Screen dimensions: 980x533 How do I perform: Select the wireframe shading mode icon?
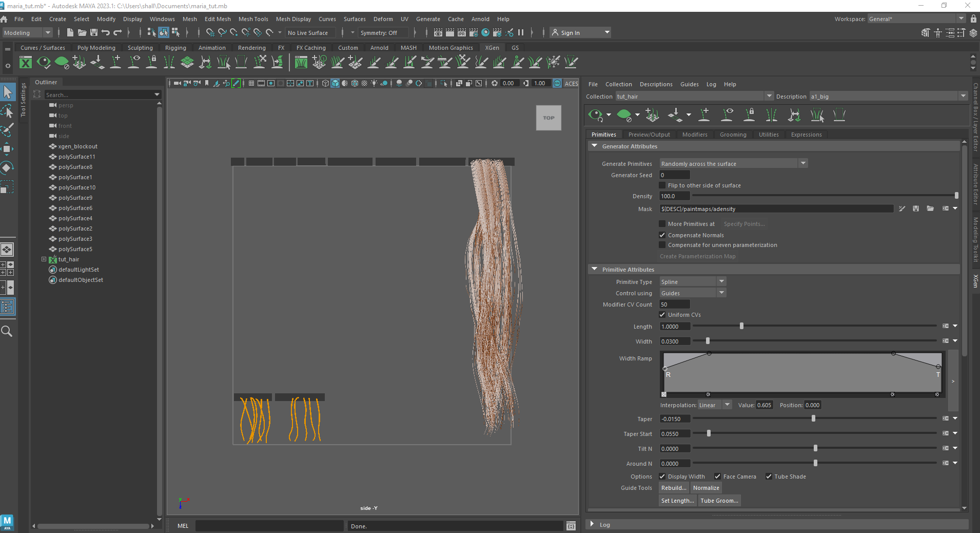coord(325,84)
